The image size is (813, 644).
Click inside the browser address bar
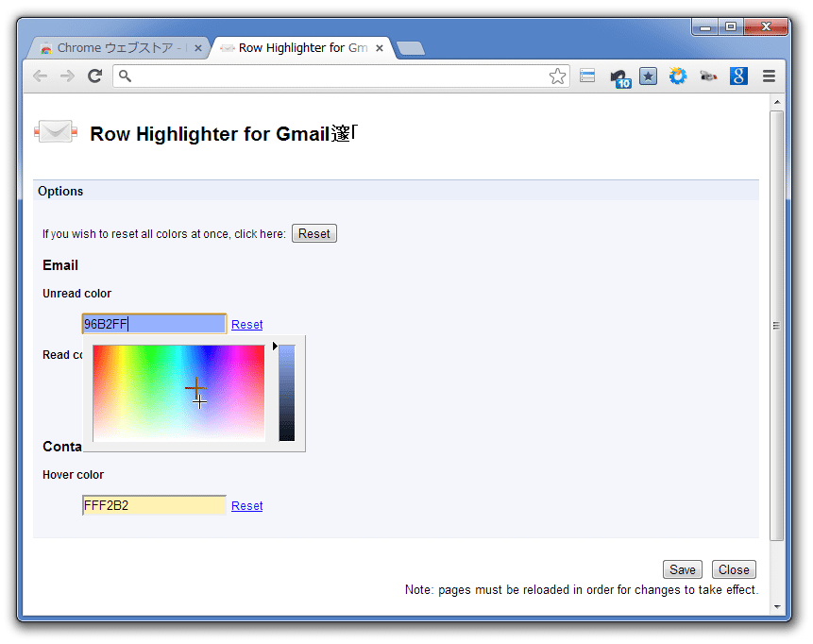pyautogui.click(x=340, y=76)
